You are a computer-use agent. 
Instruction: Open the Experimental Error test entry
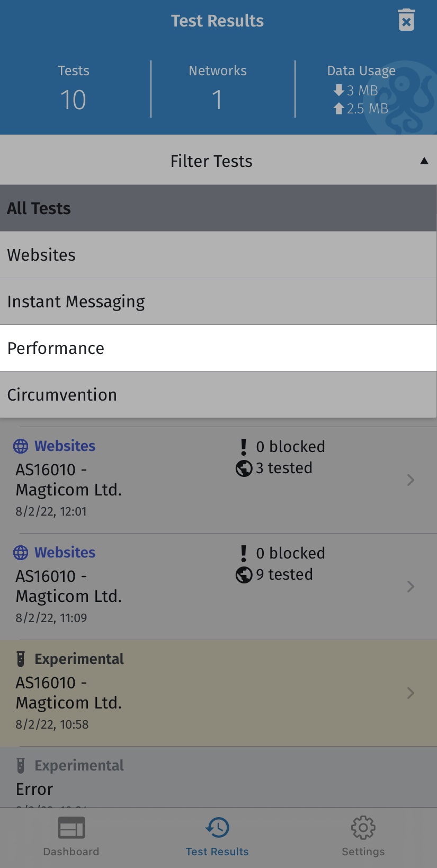pos(218,777)
